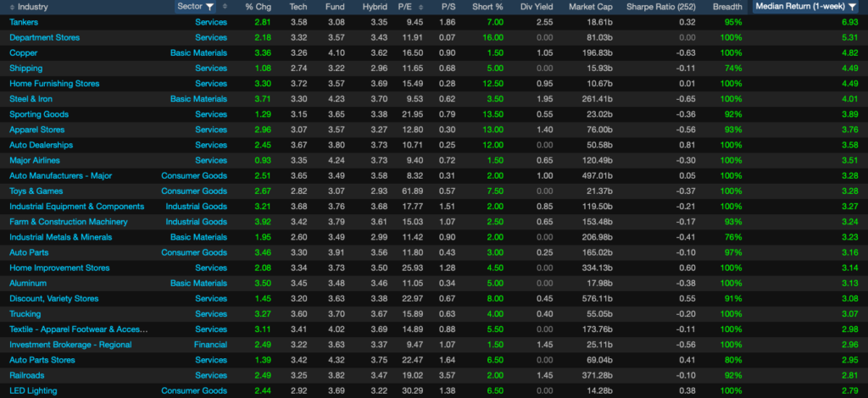Select the 6.93 median return value
This screenshot has width=868, height=398.
849,22
